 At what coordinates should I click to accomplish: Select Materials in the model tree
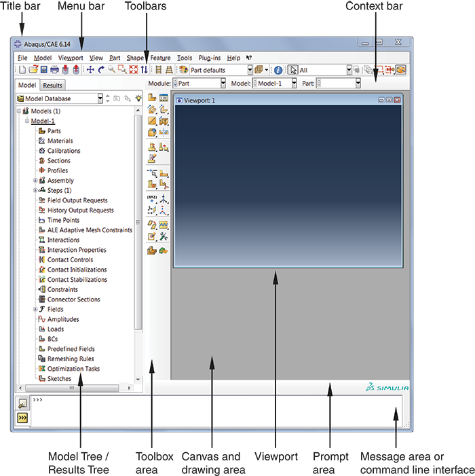pyautogui.click(x=60, y=141)
